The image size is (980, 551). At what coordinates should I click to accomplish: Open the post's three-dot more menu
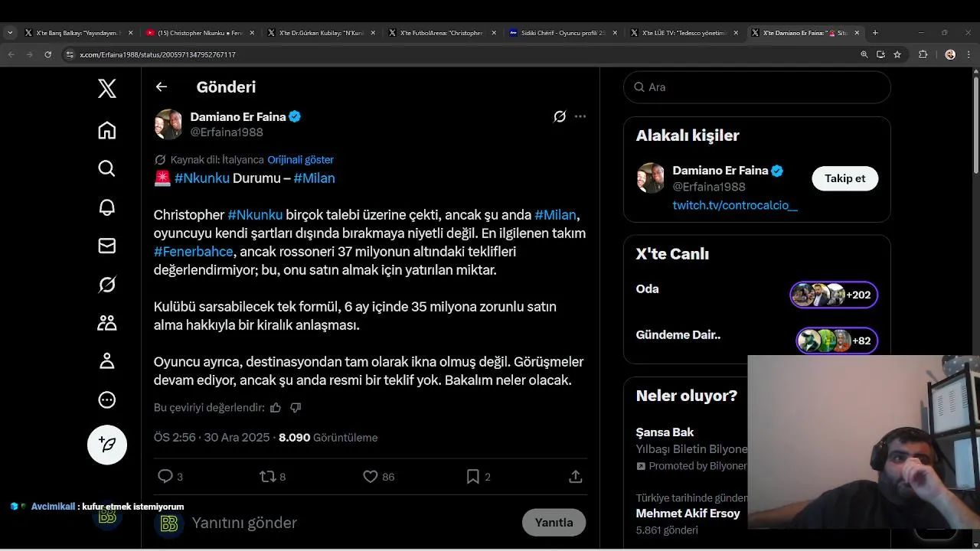click(580, 117)
